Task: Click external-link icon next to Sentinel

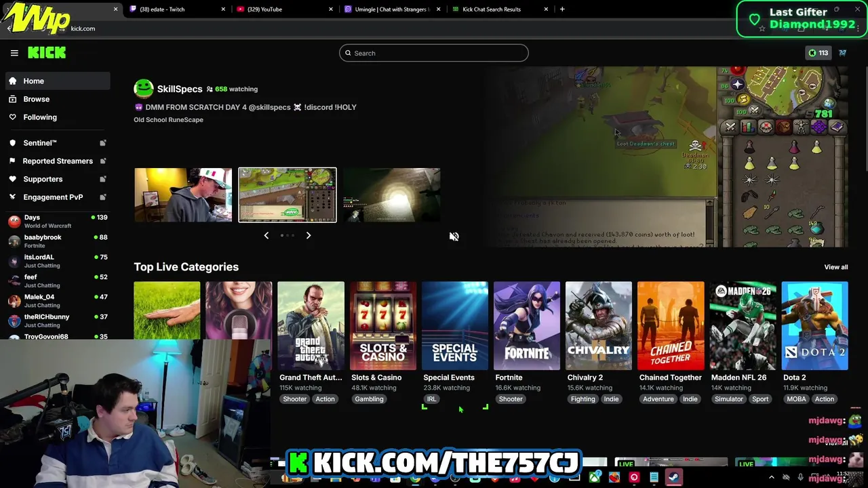Action: [x=103, y=143]
